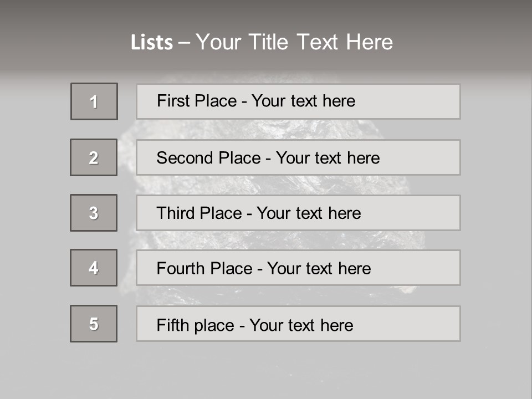The width and height of the screenshot is (532, 399).
Task: Click the number 3 box
Action: click(x=94, y=213)
